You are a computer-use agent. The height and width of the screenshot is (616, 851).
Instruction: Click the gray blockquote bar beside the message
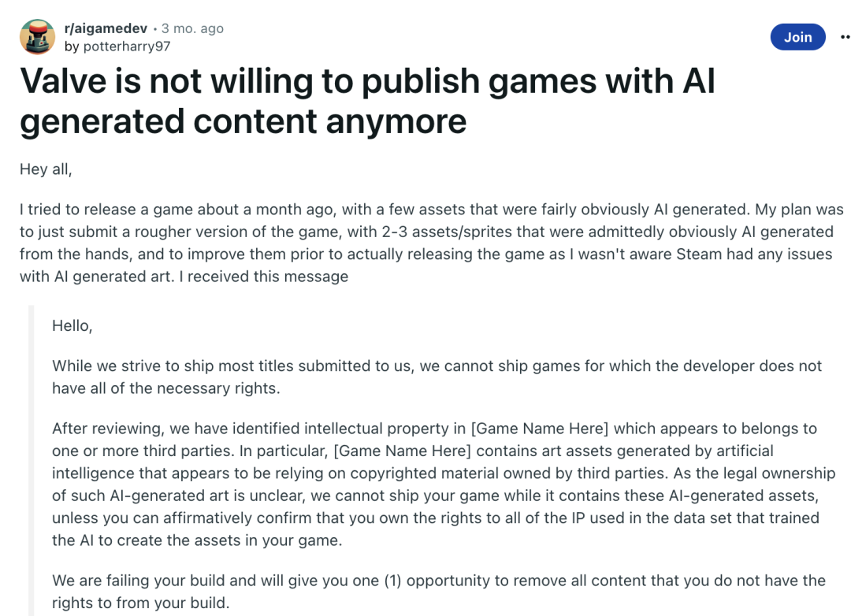pyautogui.click(x=31, y=460)
